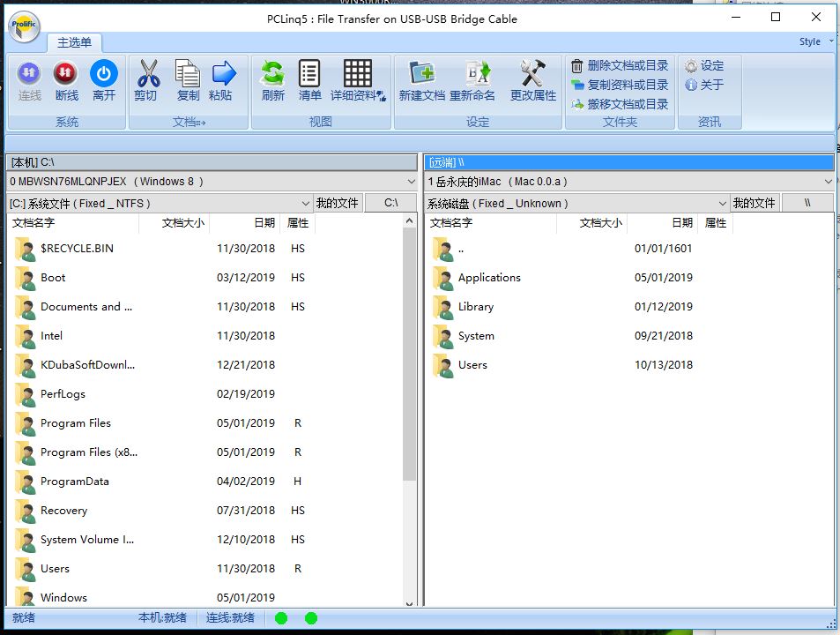Activate the [本机] C:\ local pane header
The height and width of the screenshot is (635, 840).
(x=212, y=161)
